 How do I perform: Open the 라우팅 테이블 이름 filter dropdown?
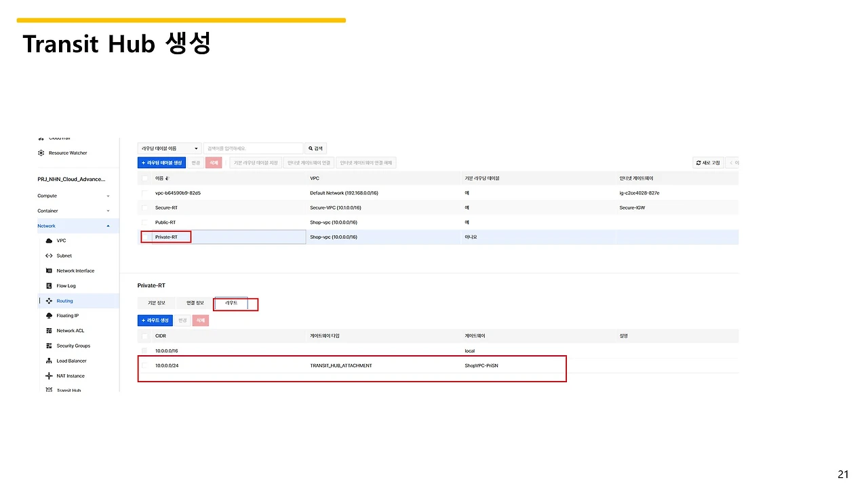click(x=170, y=148)
